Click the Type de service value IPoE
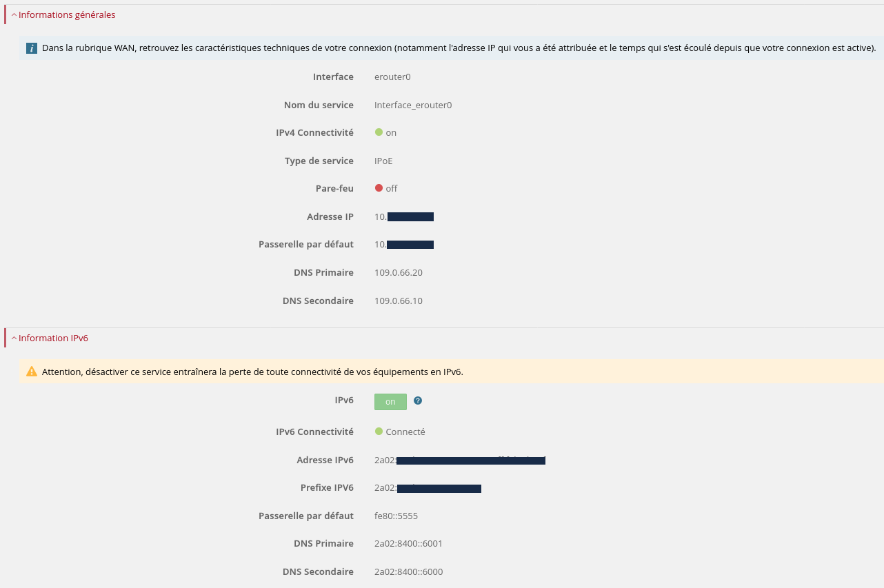 click(x=383, y=161)
